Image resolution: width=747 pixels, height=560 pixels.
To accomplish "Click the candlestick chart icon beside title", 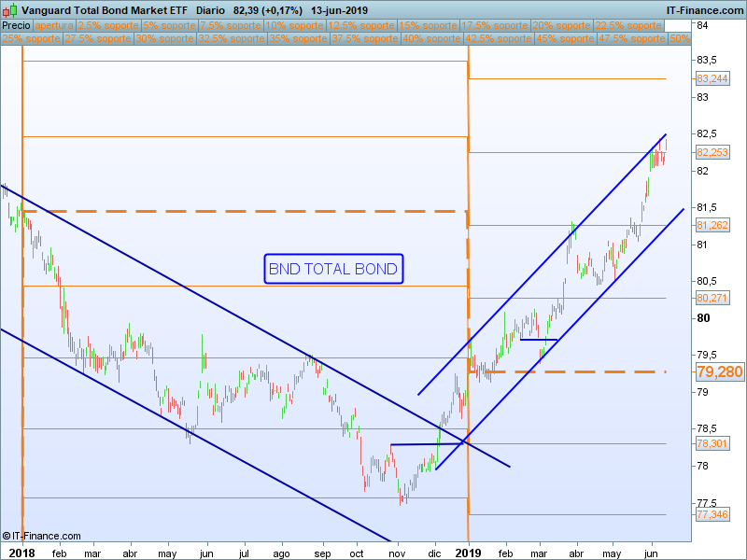I will point(9,10).
